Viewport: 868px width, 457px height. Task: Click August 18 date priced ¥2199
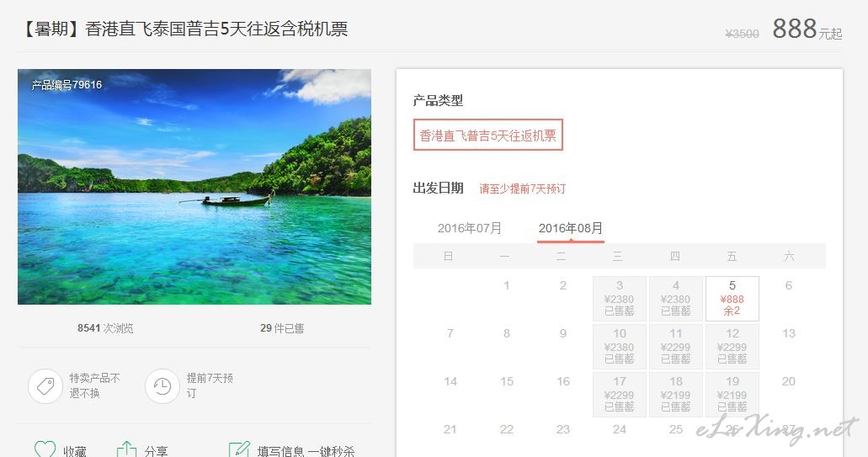coord(676,395)
